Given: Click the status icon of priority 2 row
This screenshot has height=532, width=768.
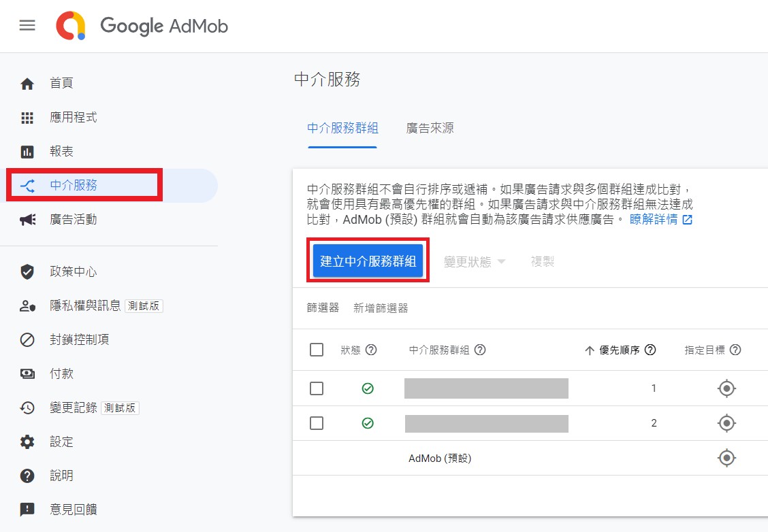Looking at the screenshot, I should click(x=368, y=423).
